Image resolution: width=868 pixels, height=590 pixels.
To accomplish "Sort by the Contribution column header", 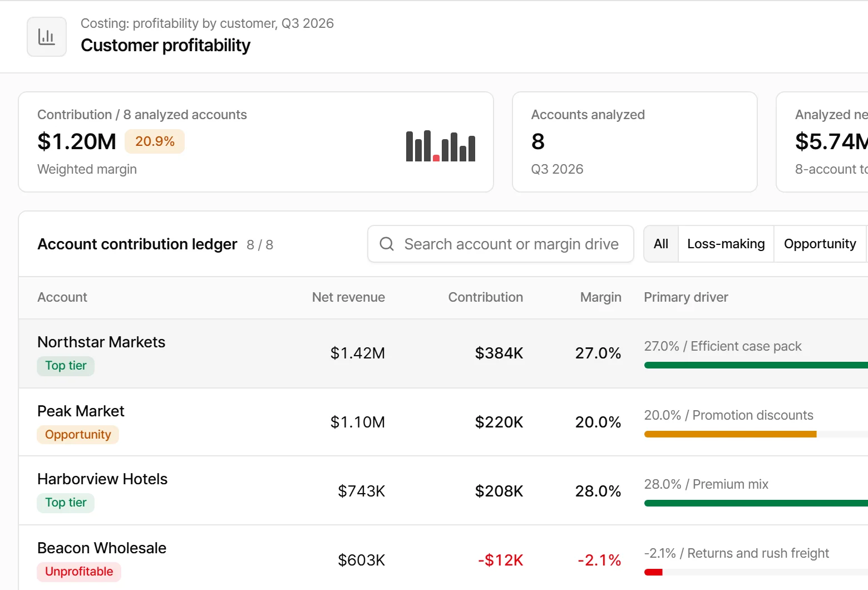I will pos(486,297).
